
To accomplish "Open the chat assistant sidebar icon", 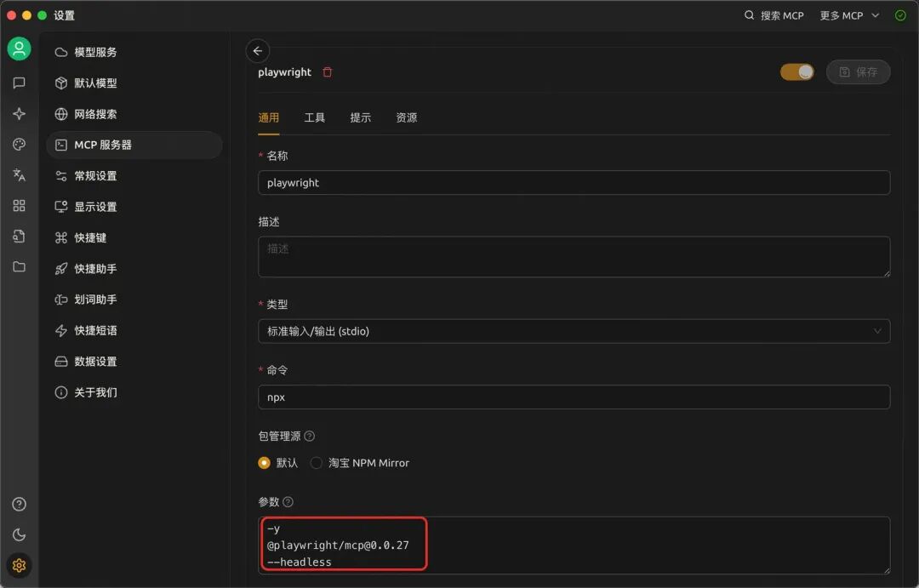I will [x=19, y=83].
